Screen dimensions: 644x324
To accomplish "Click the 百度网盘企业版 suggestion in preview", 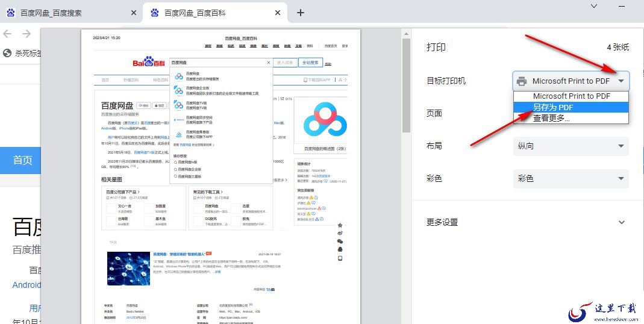I will [222, 90].
